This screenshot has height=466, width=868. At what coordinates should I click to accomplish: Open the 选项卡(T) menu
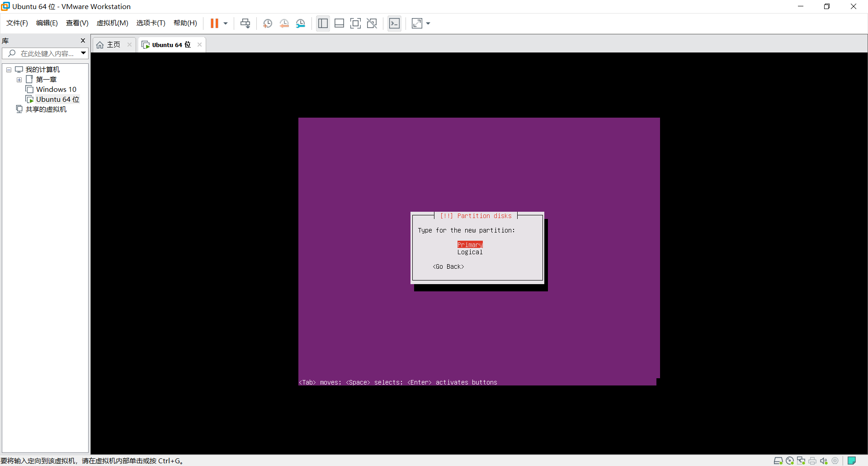point(151,23)
